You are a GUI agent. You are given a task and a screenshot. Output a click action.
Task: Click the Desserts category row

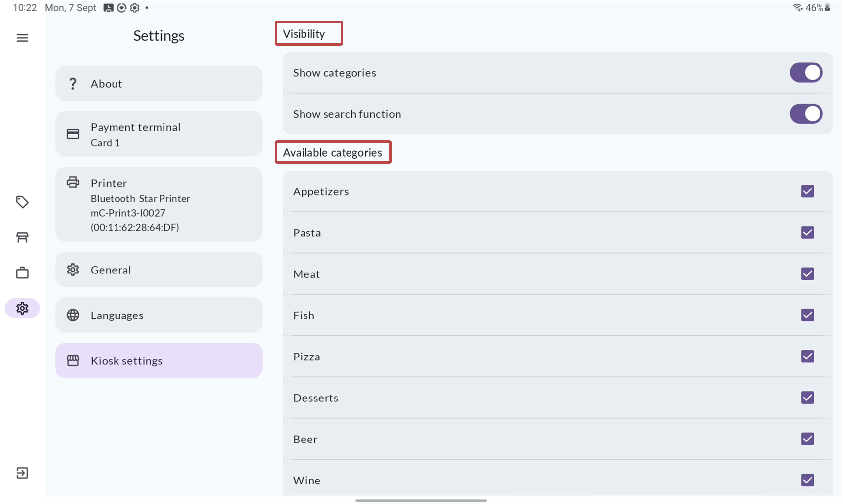click(x=557, y=398)
